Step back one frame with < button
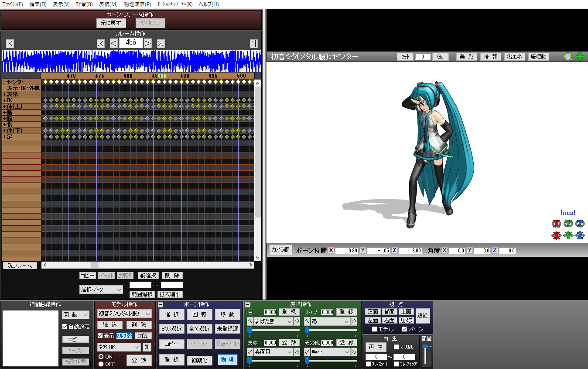Screen dimensions: 588x369 pyautogui.click(x=113, y=43)
